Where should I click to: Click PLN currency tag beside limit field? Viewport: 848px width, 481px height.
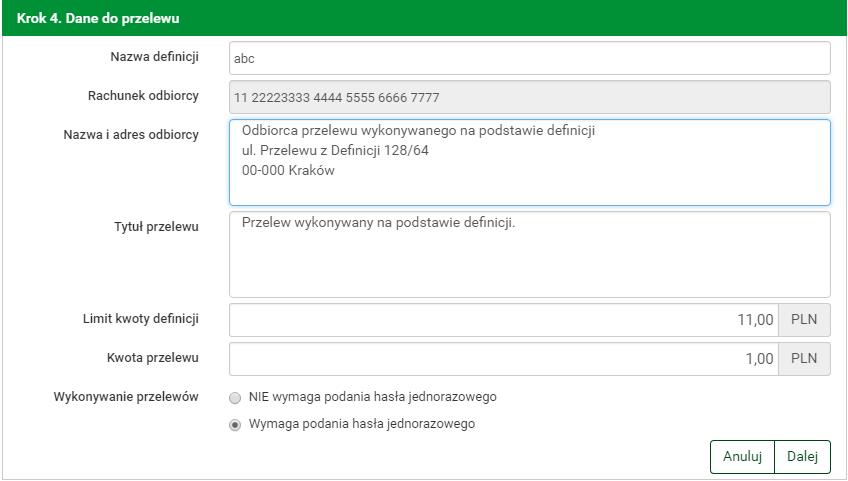[x=804, y=320]
